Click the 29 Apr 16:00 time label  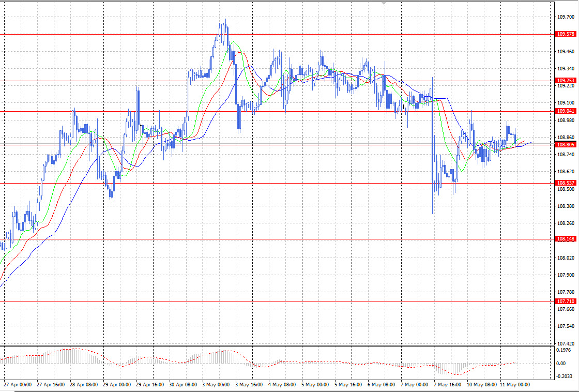(150, 385)
